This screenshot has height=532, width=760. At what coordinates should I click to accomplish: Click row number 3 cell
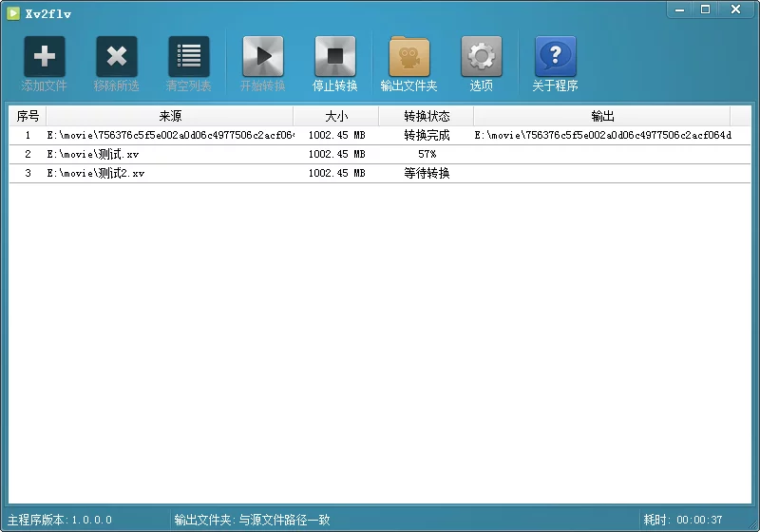point(28,173)
